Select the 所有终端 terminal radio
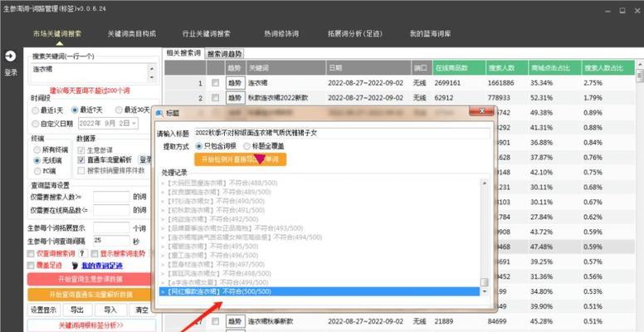This screenshot has height=332, width=644. pyautogui.click(x=37, y=150)
